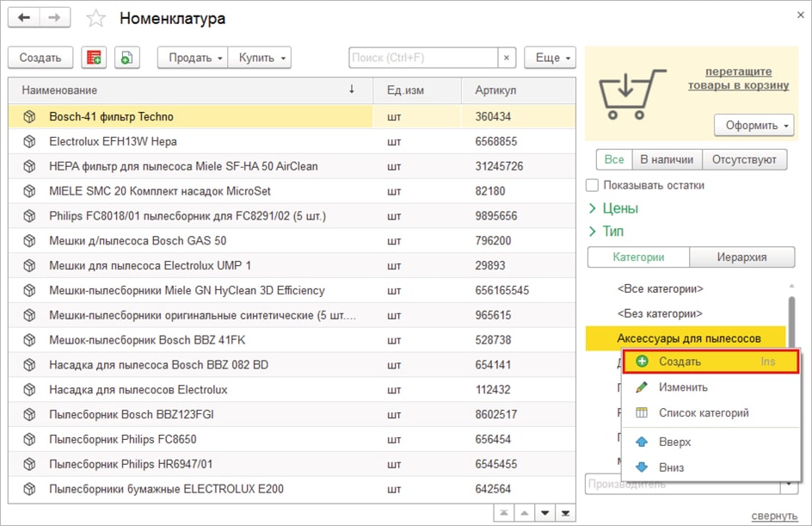Switch to the Иерархия tab
This screenshot has width=812, height=526.
(x=741, y=257)
